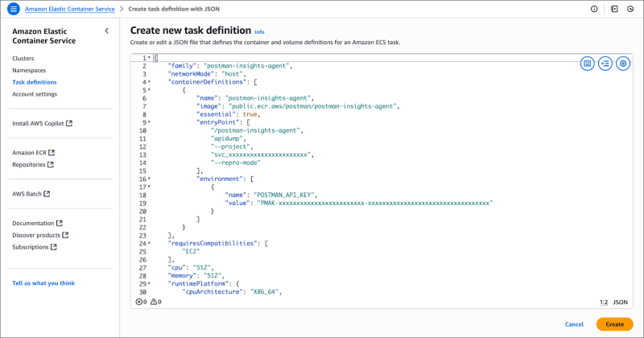Select Task definitions in the sidebar

point(35,82)
